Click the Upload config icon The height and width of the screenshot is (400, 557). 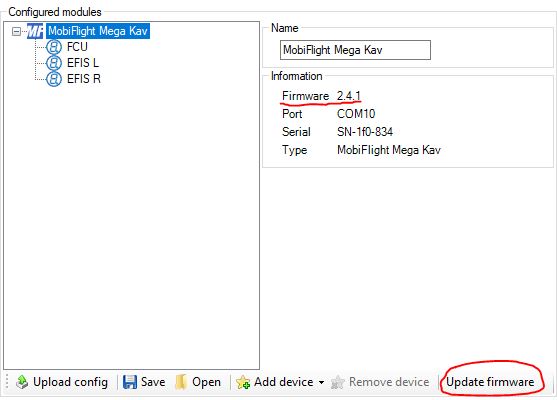(x=22, y=382)
